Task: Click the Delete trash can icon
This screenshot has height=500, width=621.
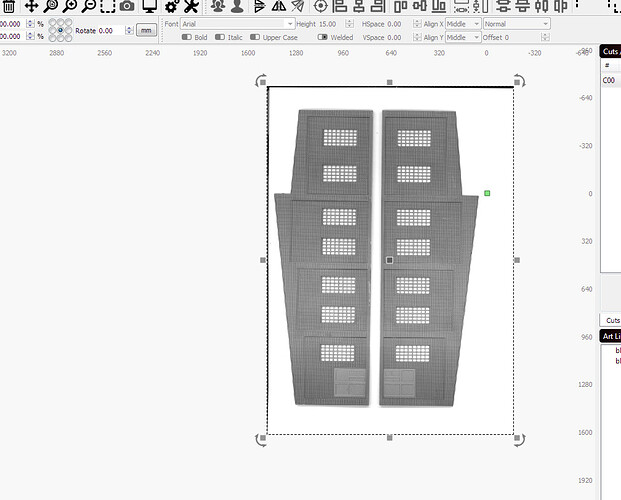Action: [9, 6]
